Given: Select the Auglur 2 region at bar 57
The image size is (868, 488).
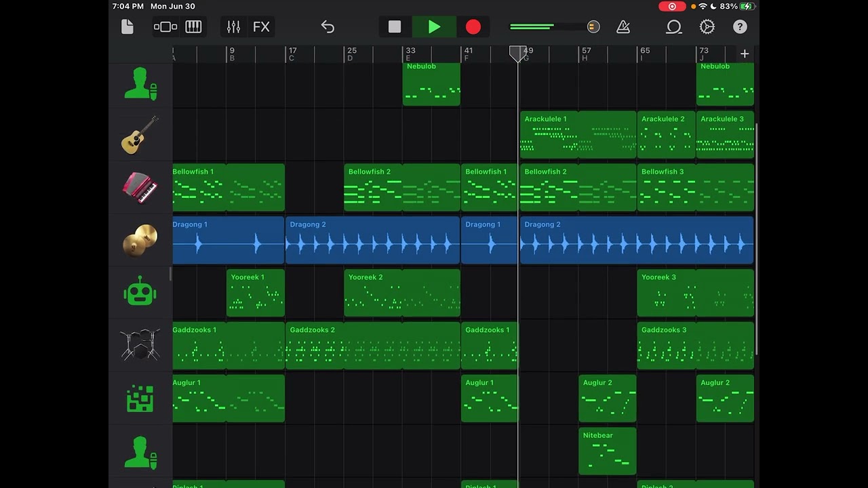Looking at the screenshot, I should pos(608,399).
